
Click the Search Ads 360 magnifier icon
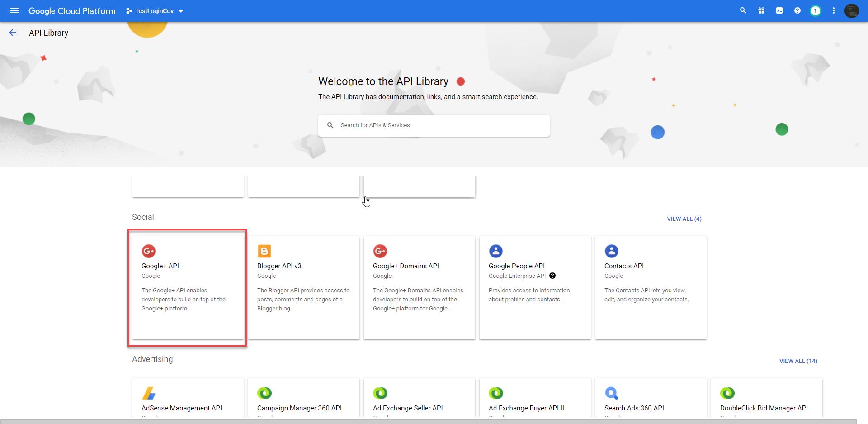coord(612,393)
